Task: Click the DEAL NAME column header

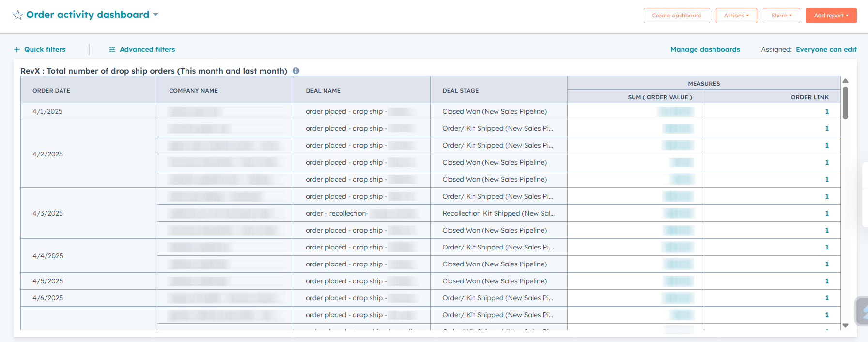Action: (362, 90)
